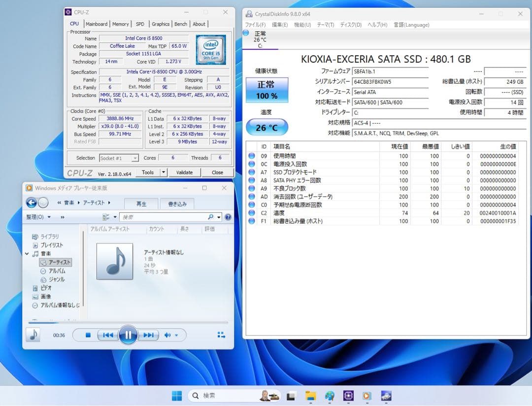Collapse the 音楽 tree node chevron
Screen dimensions: 532x406
[x=27, y=254]
